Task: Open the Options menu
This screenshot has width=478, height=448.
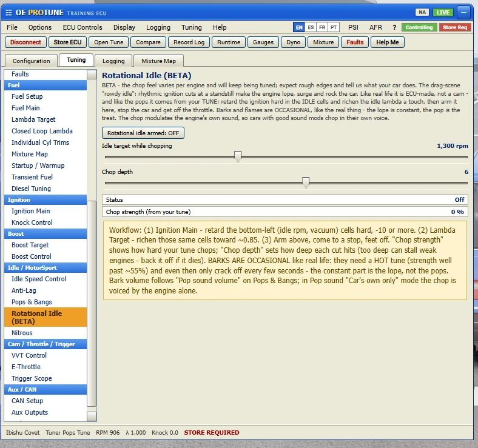Action: click(x=40, y=27)
